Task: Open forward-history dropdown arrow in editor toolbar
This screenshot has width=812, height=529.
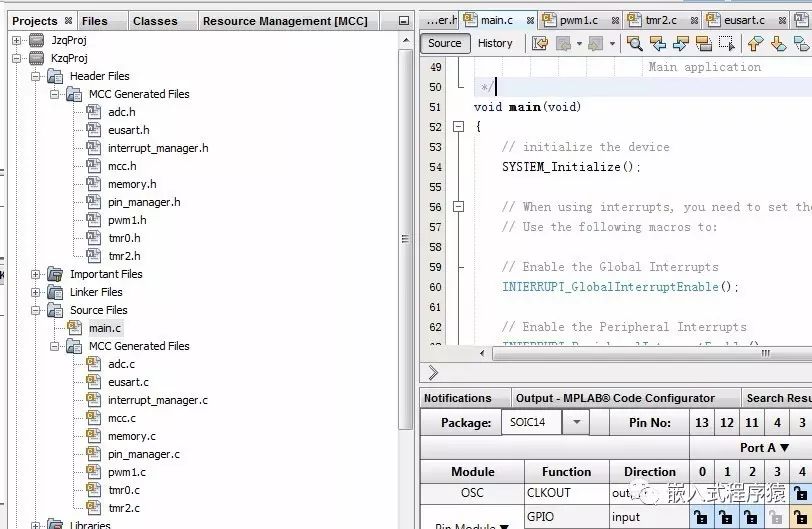Action: (612, 43)
